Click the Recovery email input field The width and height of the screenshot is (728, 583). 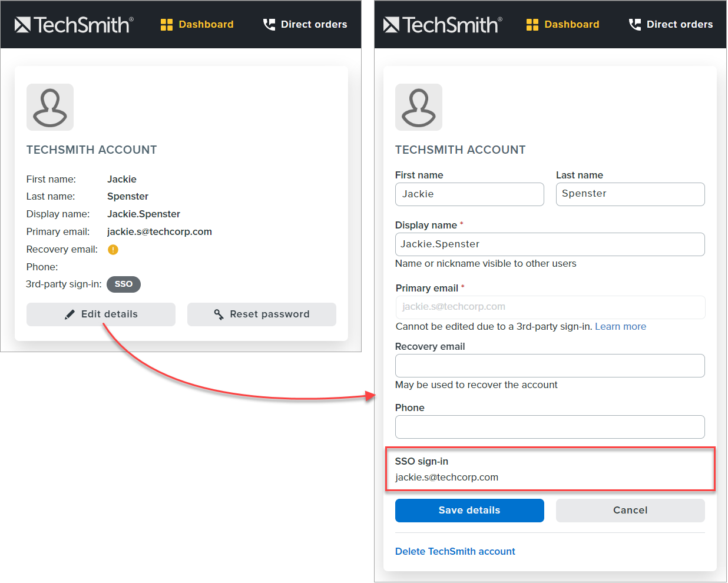coord(550,366)
